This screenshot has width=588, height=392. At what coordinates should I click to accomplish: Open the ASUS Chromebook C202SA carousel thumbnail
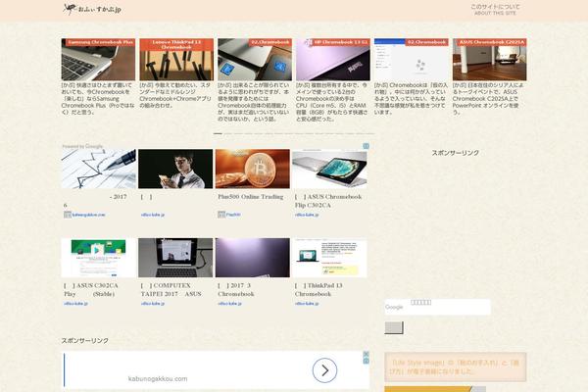click(489, 59)
